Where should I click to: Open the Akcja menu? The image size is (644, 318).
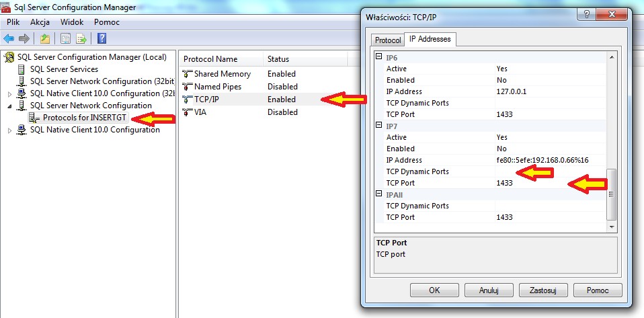pos(40,22)
